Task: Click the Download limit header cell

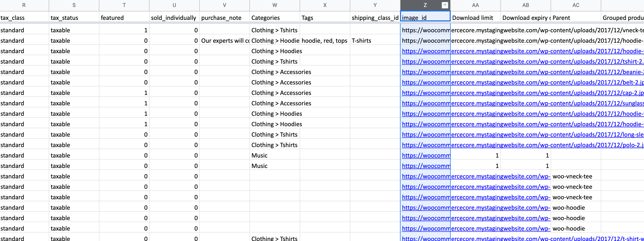Action: click(475, 18)
